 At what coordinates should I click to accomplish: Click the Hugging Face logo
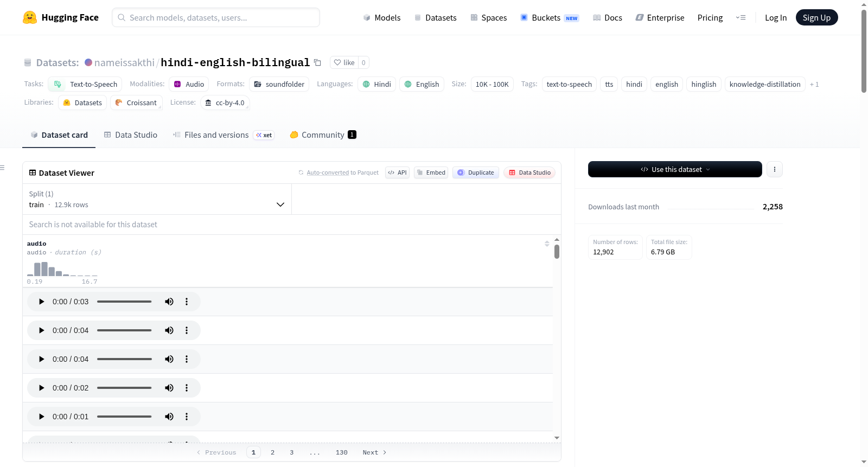(x=60, y=17)
